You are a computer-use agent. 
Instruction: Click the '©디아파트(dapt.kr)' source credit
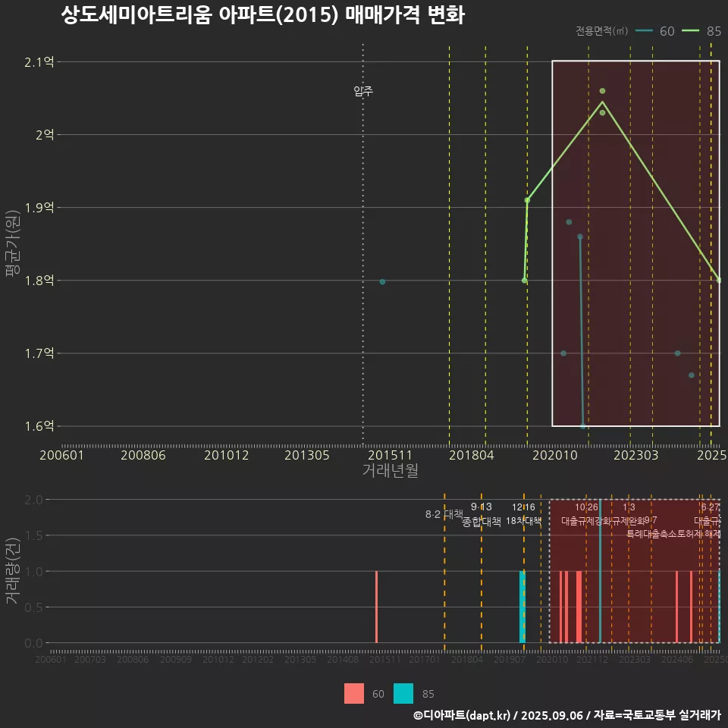point(462,715)
